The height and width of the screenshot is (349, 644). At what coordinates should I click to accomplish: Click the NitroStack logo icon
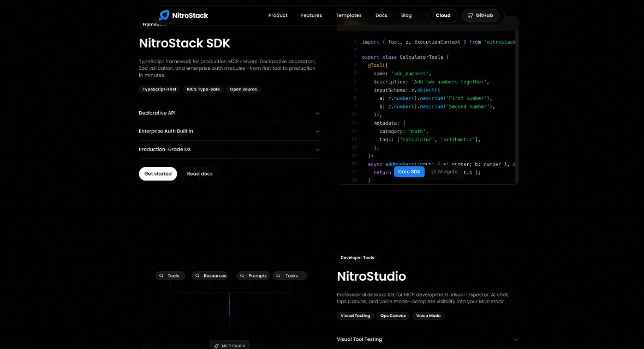click(x=164, y=15)
